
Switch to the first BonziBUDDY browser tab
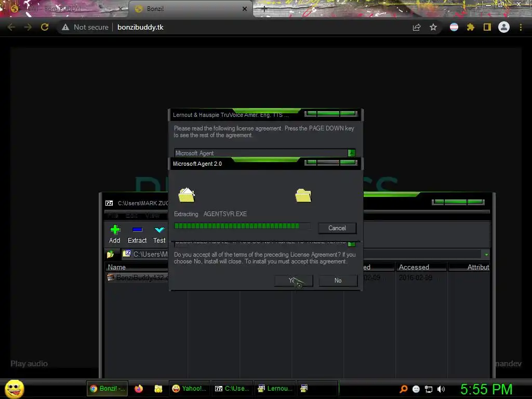pyautogui.click(x=64, y=9)
